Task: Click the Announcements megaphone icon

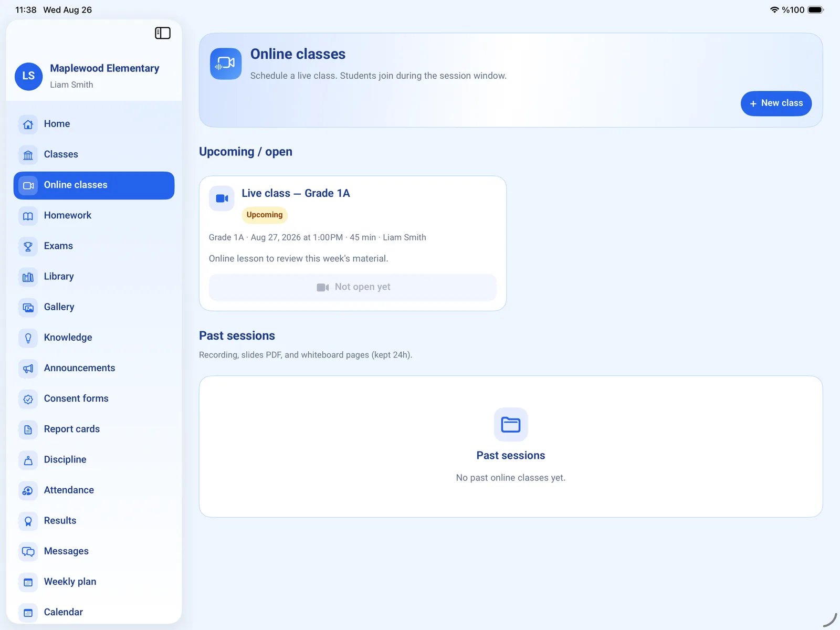Action: [x=28, y=369]
